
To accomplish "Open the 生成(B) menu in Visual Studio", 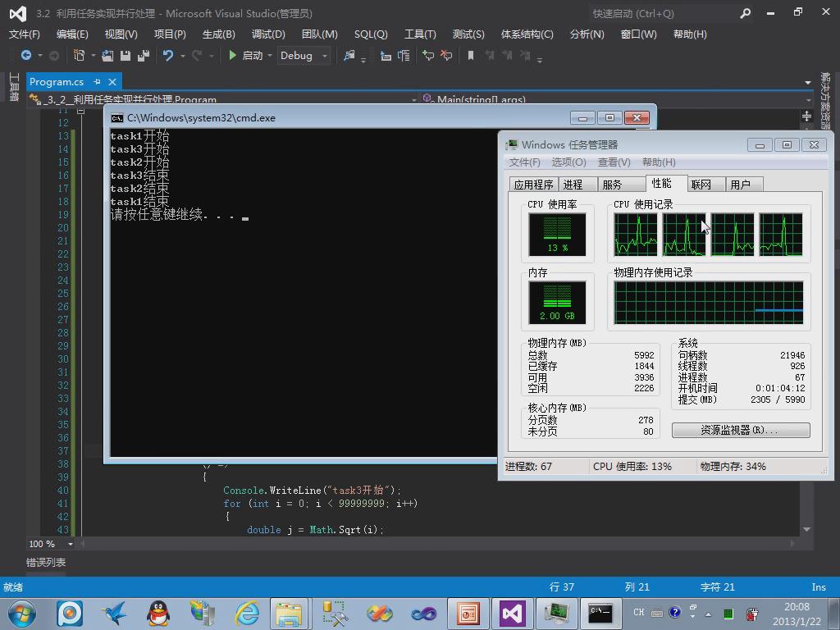I will click(218, 34).
